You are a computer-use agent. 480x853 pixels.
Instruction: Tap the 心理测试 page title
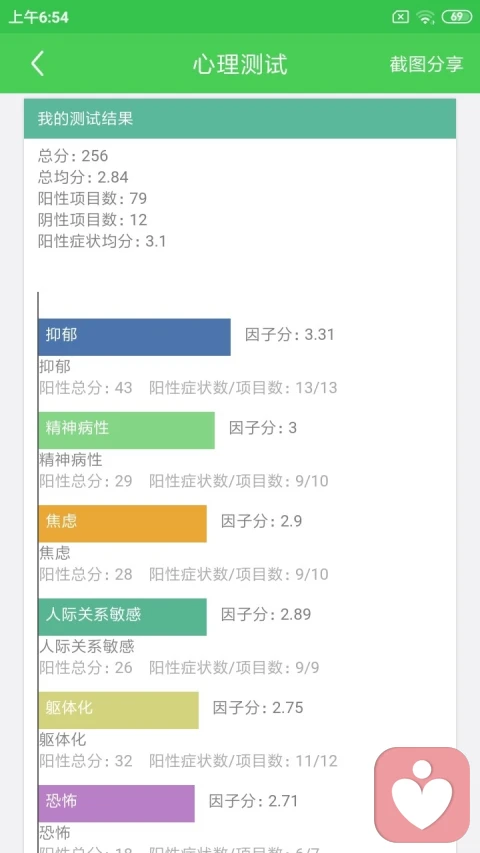tap(240, 64)
